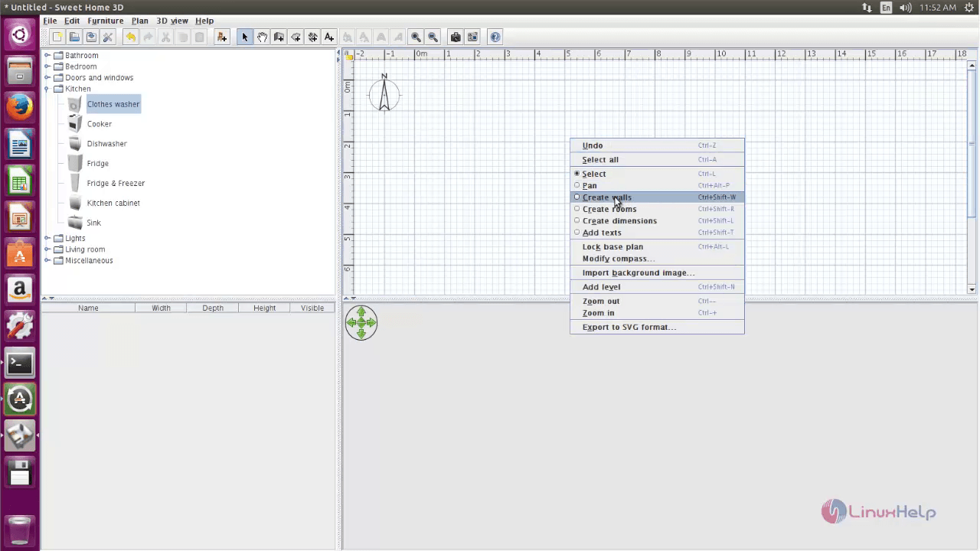
Task: Choose the Add text A+ toolbar icon
Action: [329, 37]
